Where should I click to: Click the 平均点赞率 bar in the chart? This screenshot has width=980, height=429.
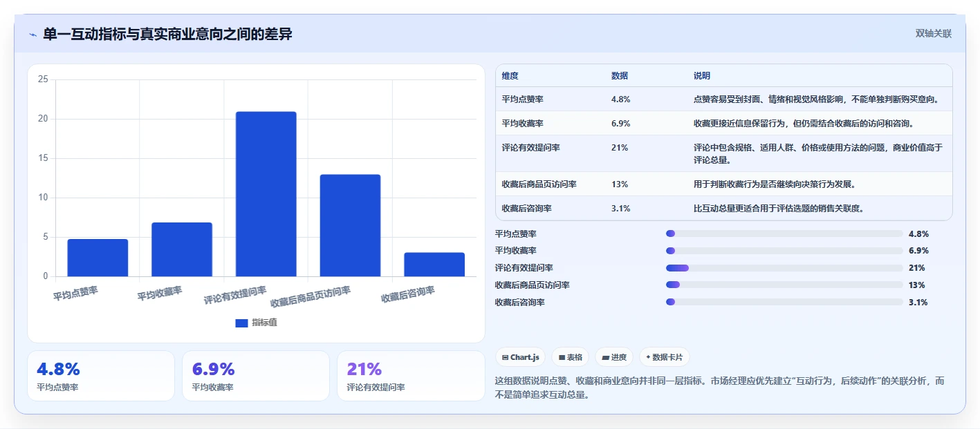pos(98,258)
